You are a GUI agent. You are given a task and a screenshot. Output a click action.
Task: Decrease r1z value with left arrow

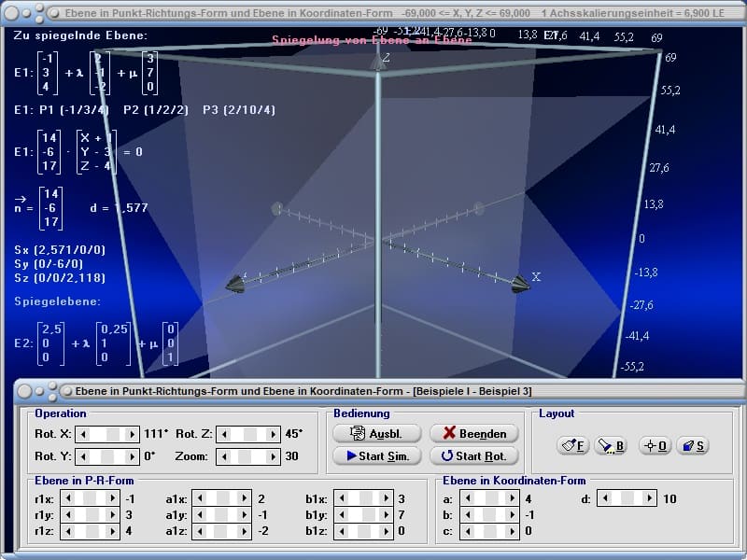tap(68, 531)
